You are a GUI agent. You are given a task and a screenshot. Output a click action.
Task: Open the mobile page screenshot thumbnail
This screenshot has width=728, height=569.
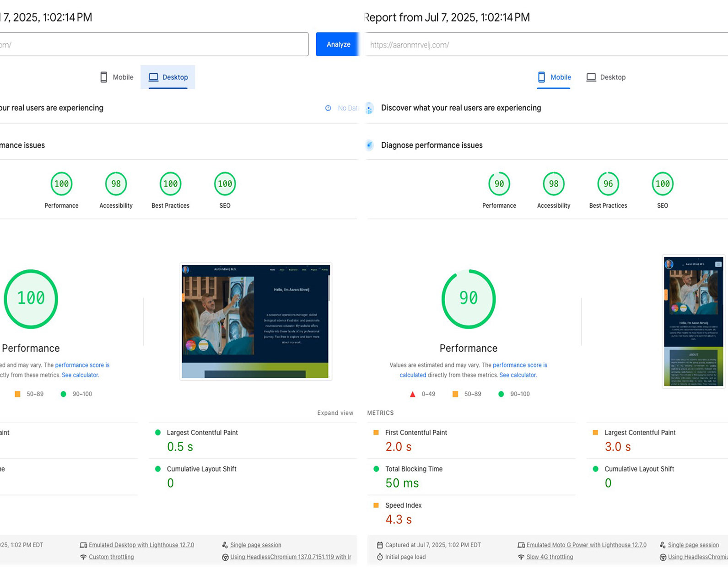tap(693, 321)
